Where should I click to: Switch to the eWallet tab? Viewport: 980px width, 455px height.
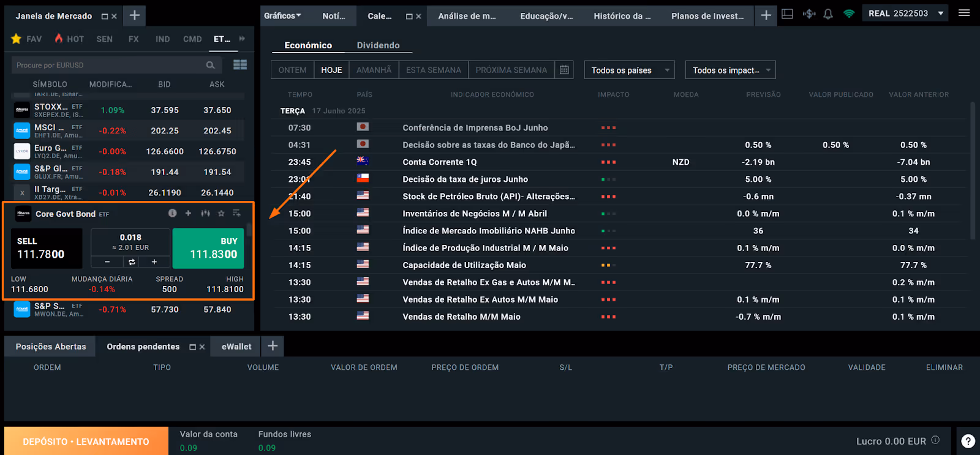tap(236, 346)
